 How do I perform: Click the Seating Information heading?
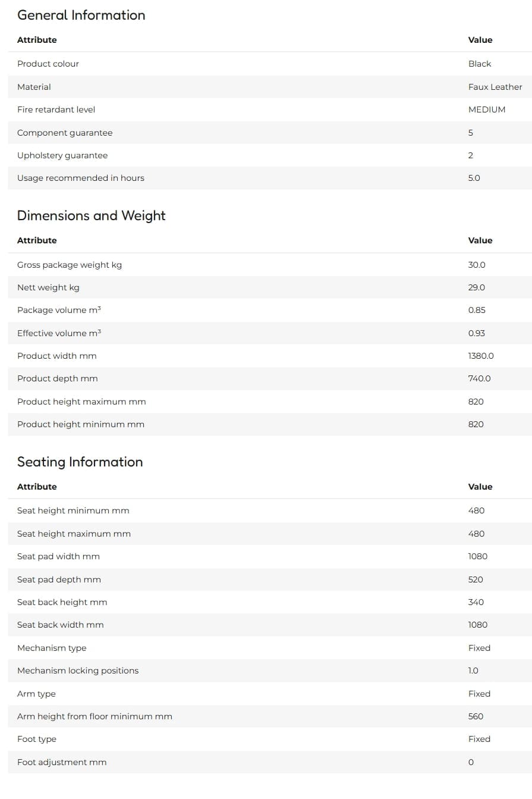pos(80,462)
